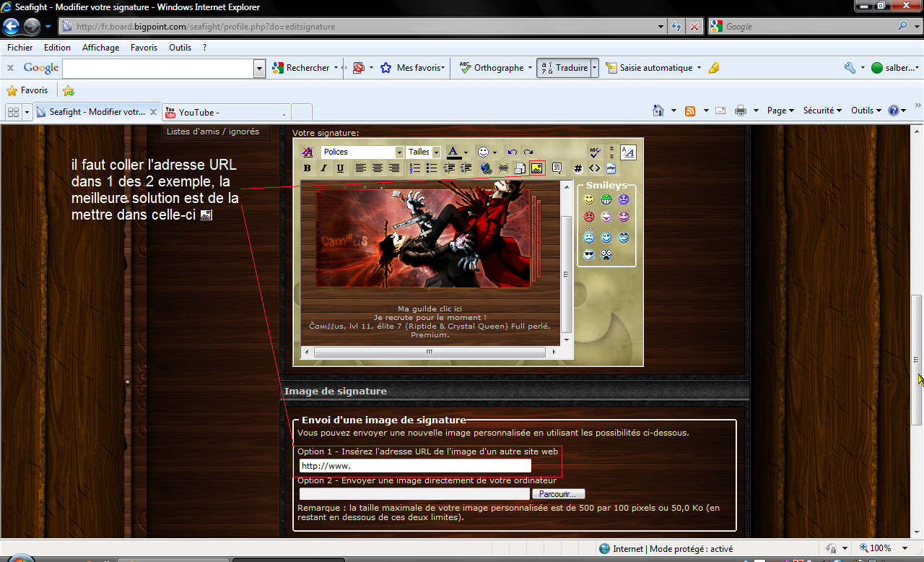This screenshot has width=924, height=562.
Task: Click the Insert Image icon
Action: pyautogui.click(x=536, y=168)
